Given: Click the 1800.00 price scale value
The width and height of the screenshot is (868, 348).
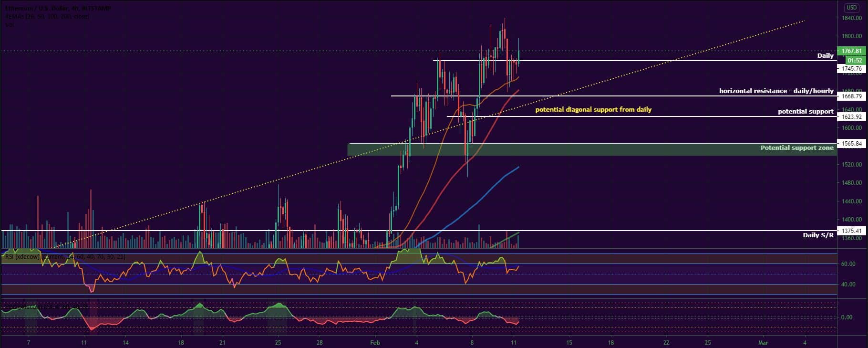Looking at the screenshot, I should pos(852,36).
